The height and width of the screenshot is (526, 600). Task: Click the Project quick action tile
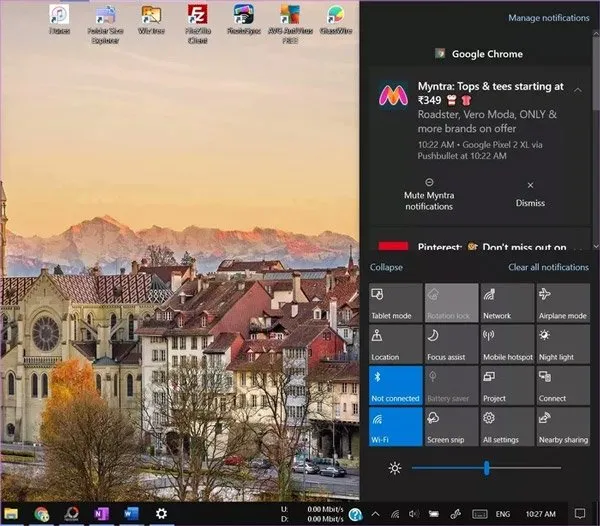coord(507,385)
